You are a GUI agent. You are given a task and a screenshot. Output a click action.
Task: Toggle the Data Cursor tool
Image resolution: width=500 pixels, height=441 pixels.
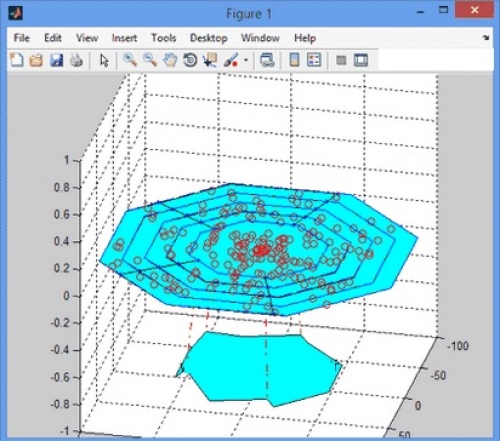(x=210, y=60)
